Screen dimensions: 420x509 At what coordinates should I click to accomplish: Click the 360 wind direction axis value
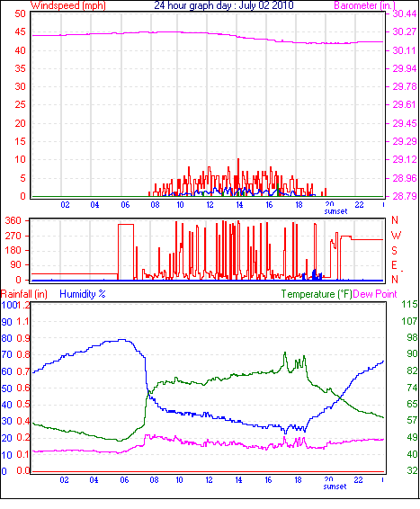click(13, 220)
